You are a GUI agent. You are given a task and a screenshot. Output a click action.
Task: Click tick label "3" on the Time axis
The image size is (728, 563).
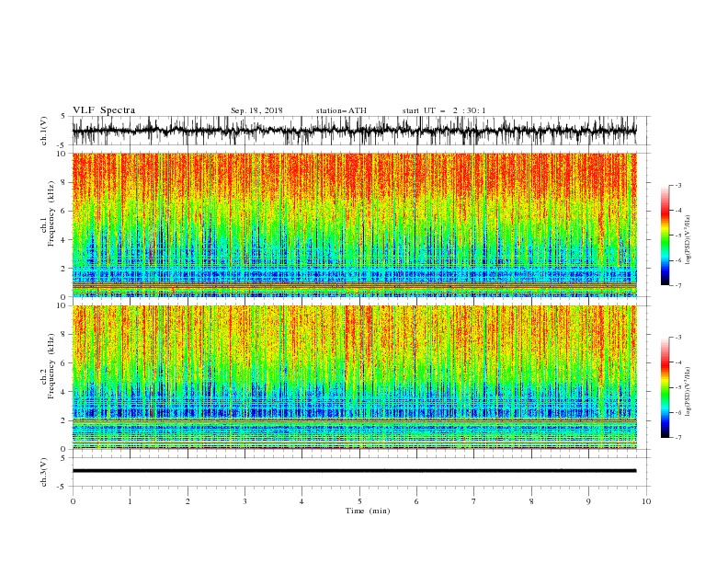[x=245, y=501]
